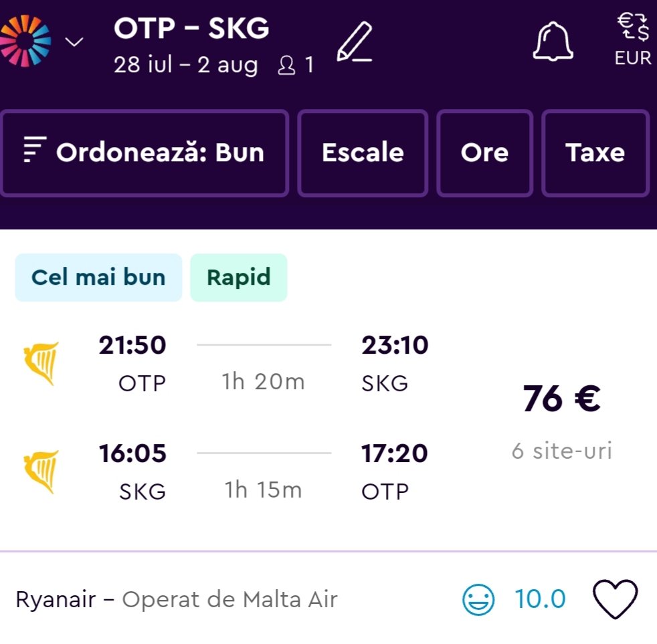
Task: Select the Cel mai bun tag
Action: click(x=98, y=278)
